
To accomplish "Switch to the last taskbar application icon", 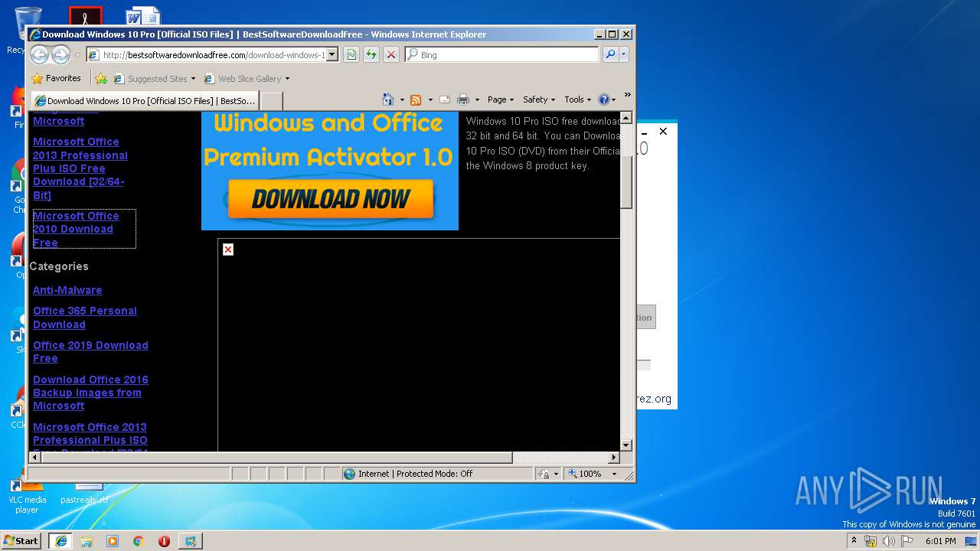I will [190, 541].
